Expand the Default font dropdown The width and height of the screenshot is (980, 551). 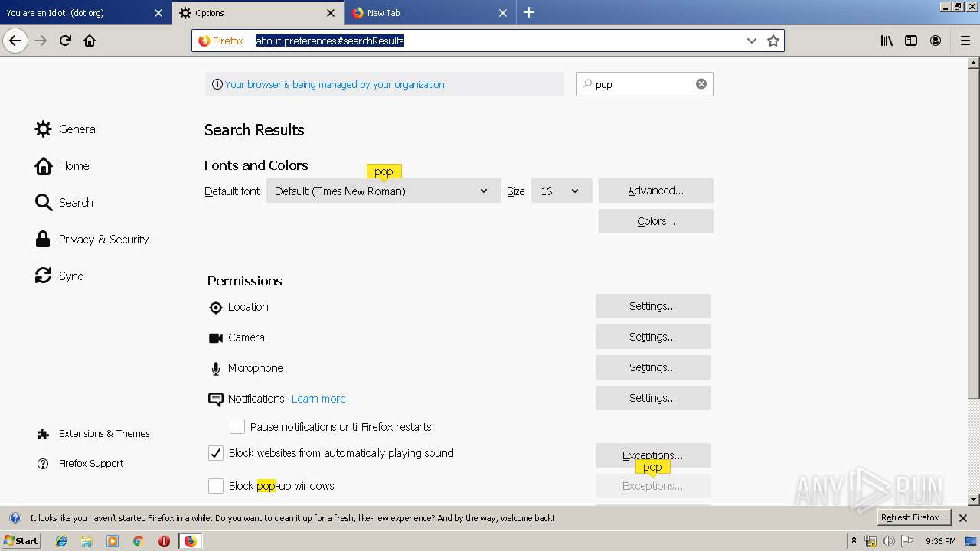click(384, 191)
